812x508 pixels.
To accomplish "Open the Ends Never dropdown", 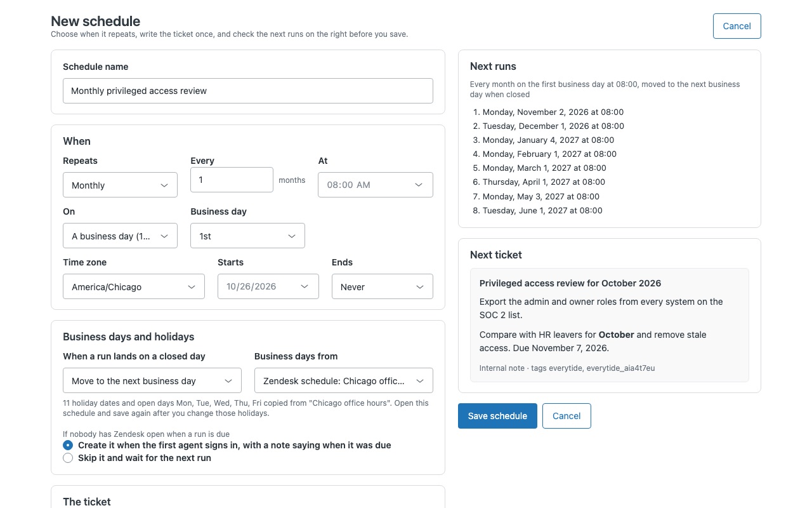I will pyautogui.click(x=383, y=286).
